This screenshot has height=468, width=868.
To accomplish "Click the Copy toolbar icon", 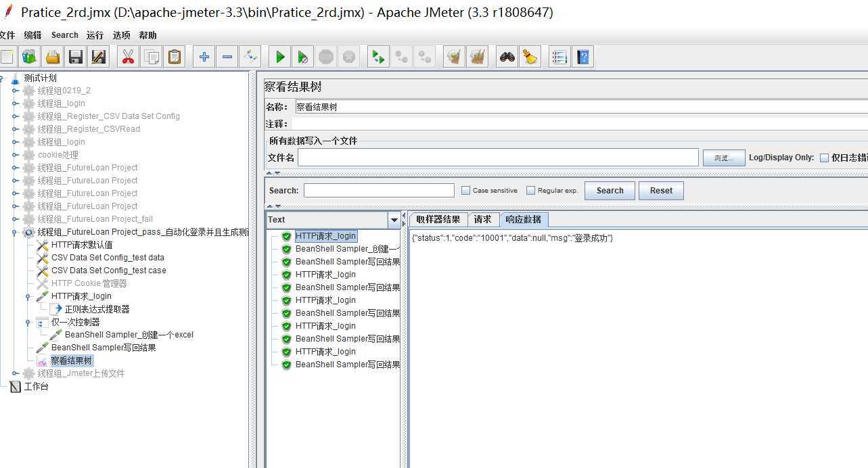I will 151,57.
